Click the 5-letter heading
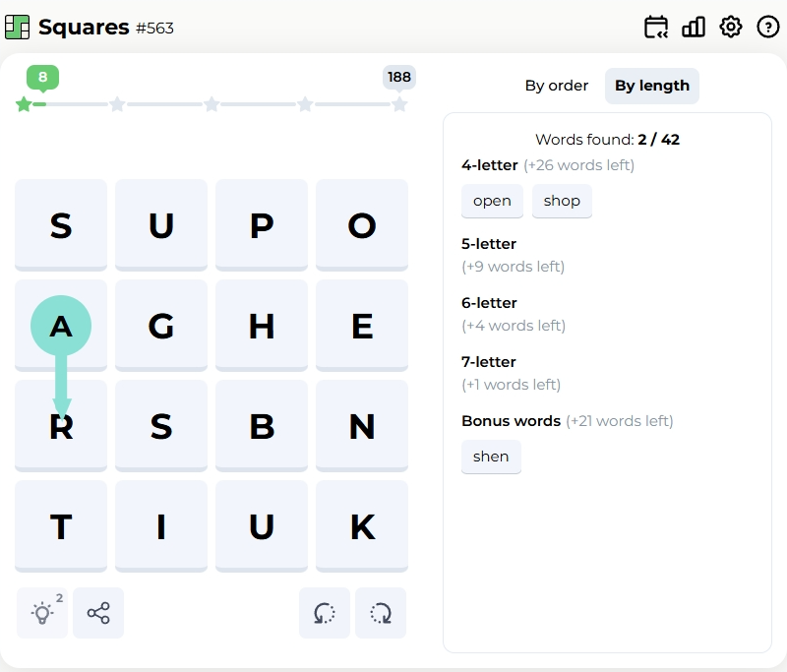This screenshot has height=672, width=787. point(489,244)
